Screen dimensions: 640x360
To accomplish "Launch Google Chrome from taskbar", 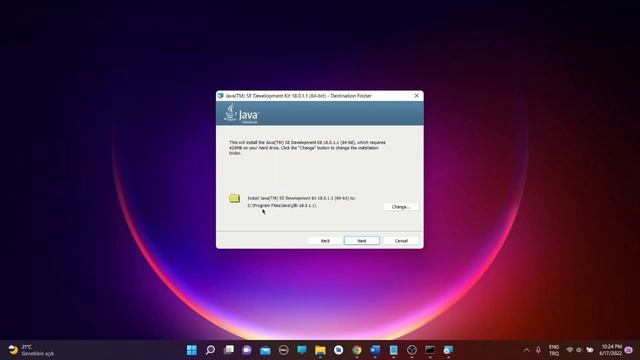I will [x=357, y=350].
